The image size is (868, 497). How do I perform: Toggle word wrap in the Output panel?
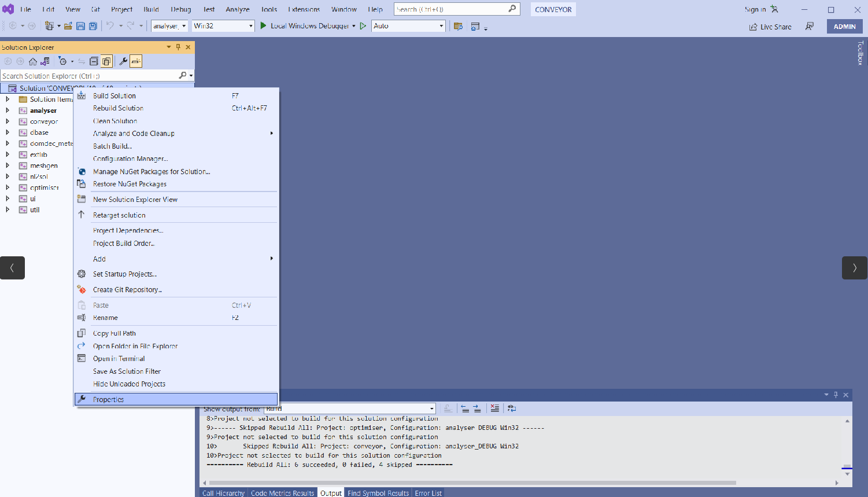click(x=512, y=408)
